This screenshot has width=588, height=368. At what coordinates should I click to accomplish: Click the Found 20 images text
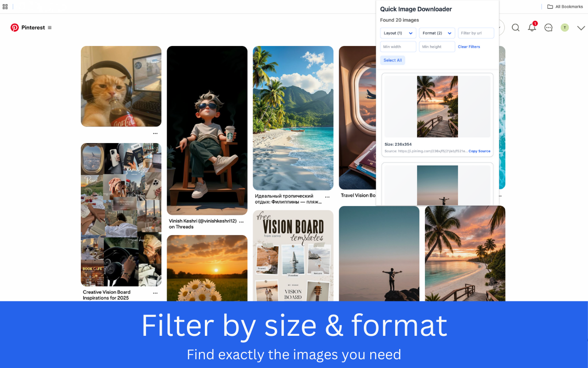tap(400, 20)
